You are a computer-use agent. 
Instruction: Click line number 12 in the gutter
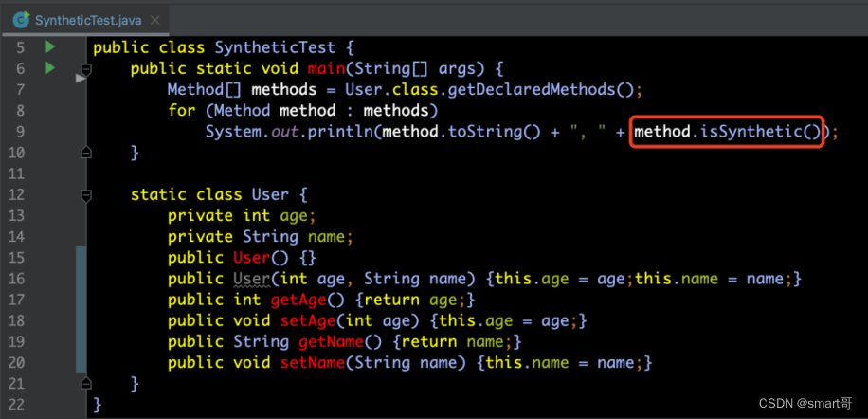pos(17,195)
